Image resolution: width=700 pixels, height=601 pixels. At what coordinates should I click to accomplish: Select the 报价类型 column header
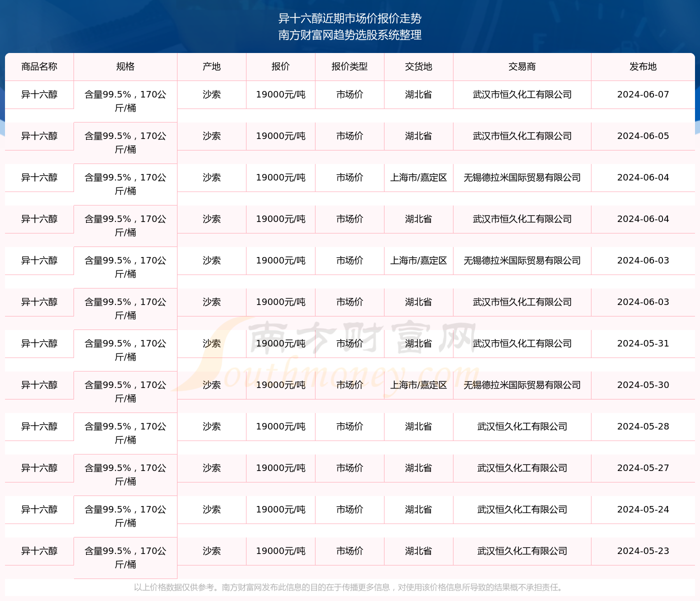click(x=350, y=66)
